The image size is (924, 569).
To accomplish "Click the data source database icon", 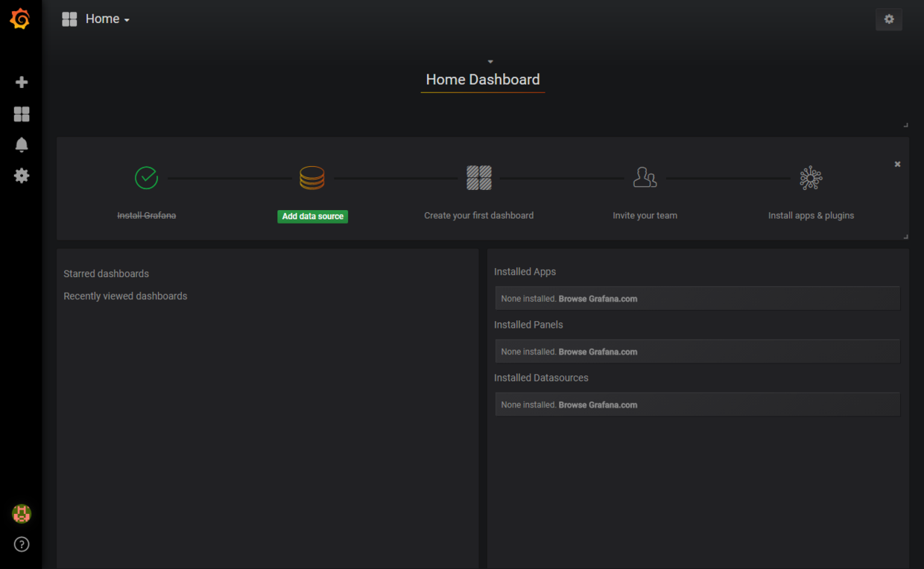I will (x=312, y=178).
